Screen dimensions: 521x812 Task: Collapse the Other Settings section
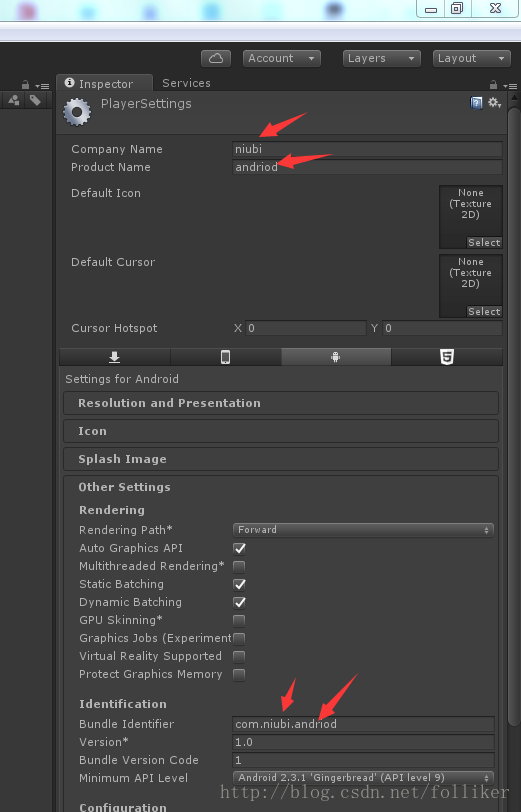[x=281, y=487]
